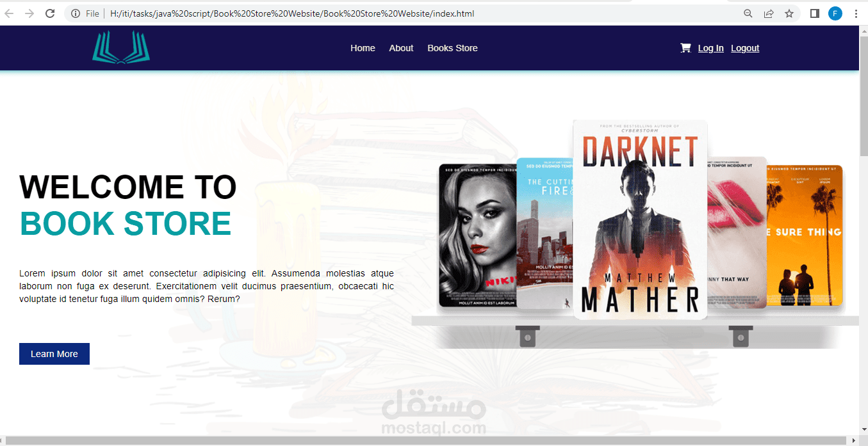868x446 pixels.
Task: Click the share page icon in address bar
Action: 769,13
